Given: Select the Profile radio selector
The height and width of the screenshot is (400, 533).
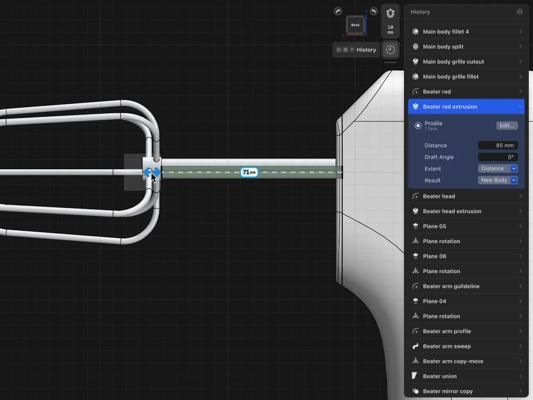Looking at the screenshot, I should point(418,125).
